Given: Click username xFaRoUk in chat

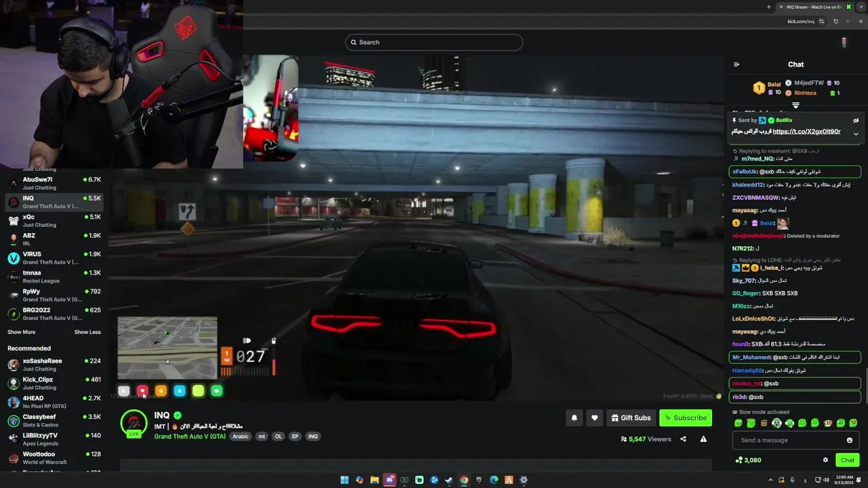Looking at the screenshot, I should pos(744,171).
